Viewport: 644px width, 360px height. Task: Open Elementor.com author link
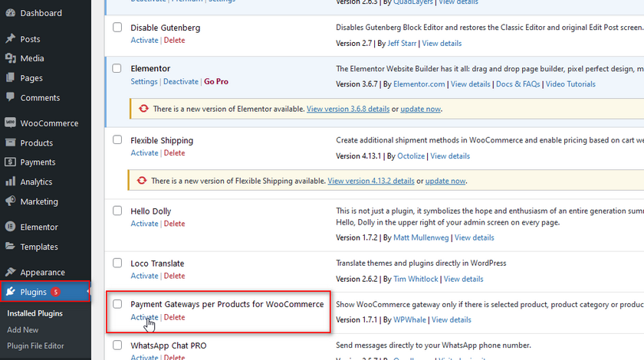[419, 84]
